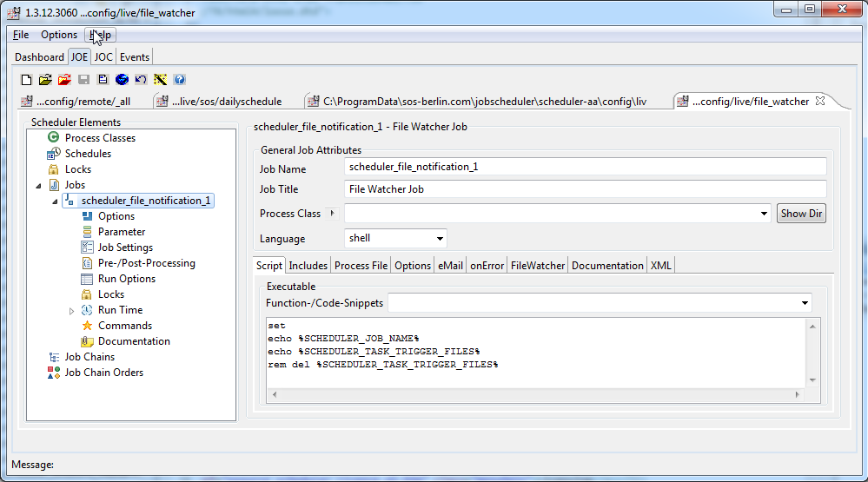Expand the Run Time node arrow
The width and height of the screenshot is (868, 482).
coord(71,311)
